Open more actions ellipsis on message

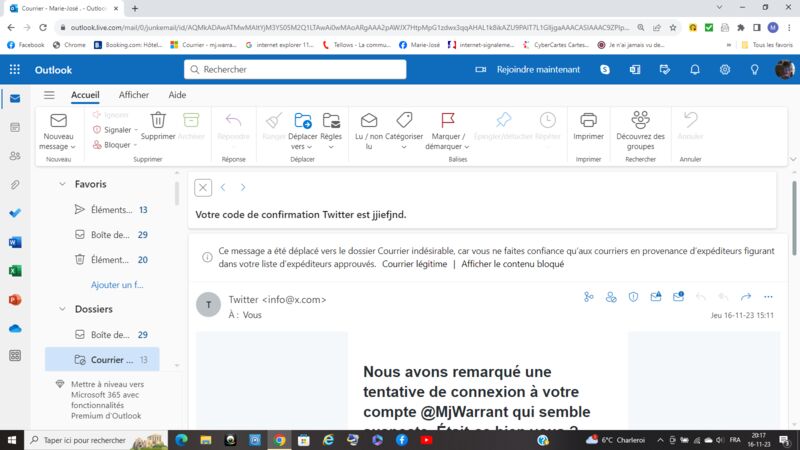[x=768, y=297]
